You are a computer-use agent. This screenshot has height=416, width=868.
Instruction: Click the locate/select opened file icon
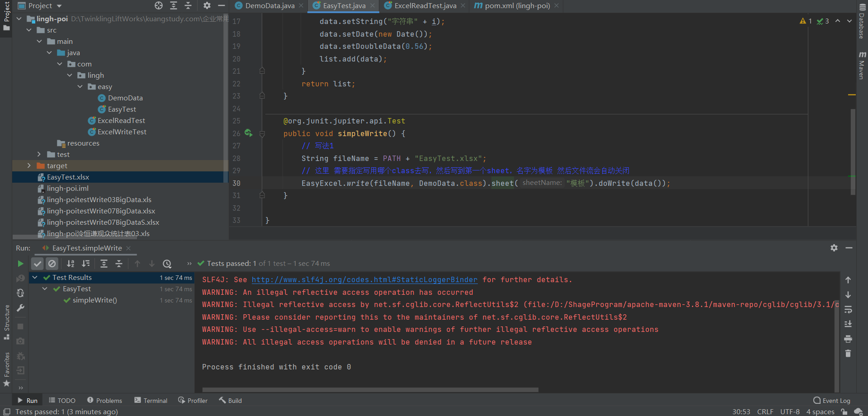pos(159,5)
